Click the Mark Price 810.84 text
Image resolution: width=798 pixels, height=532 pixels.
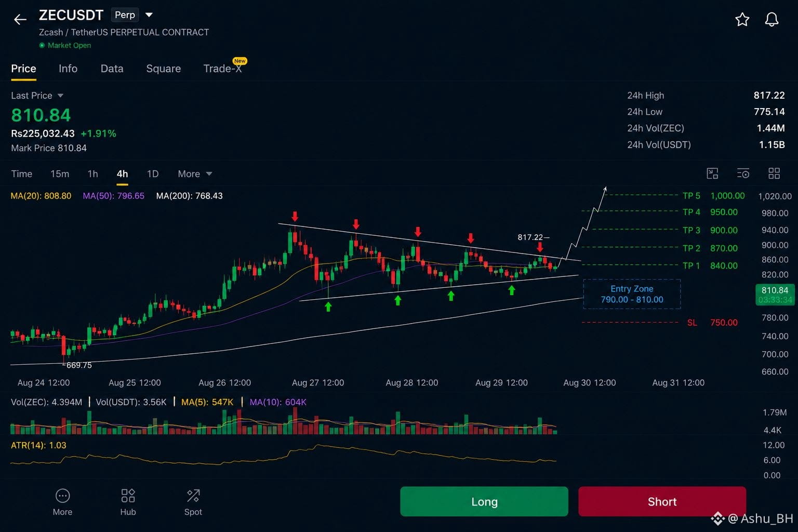49,148
